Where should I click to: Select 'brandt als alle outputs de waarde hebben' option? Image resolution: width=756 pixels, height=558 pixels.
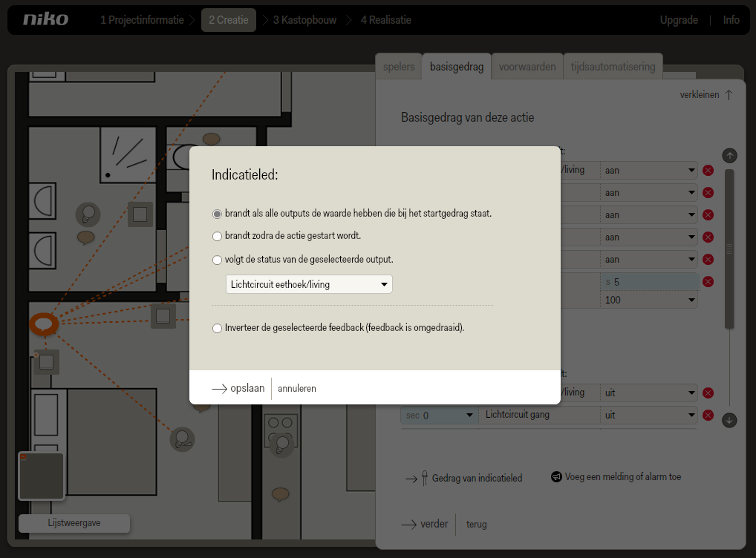218,214
